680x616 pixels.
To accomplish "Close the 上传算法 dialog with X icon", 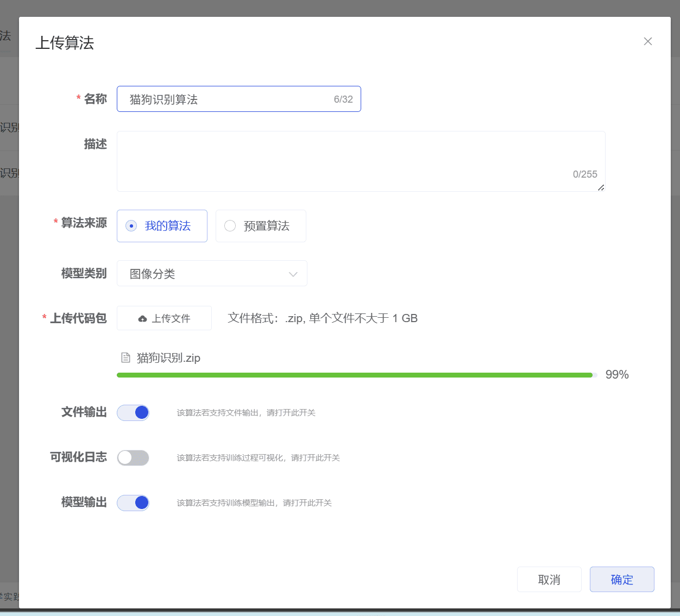I will (647, 41).
